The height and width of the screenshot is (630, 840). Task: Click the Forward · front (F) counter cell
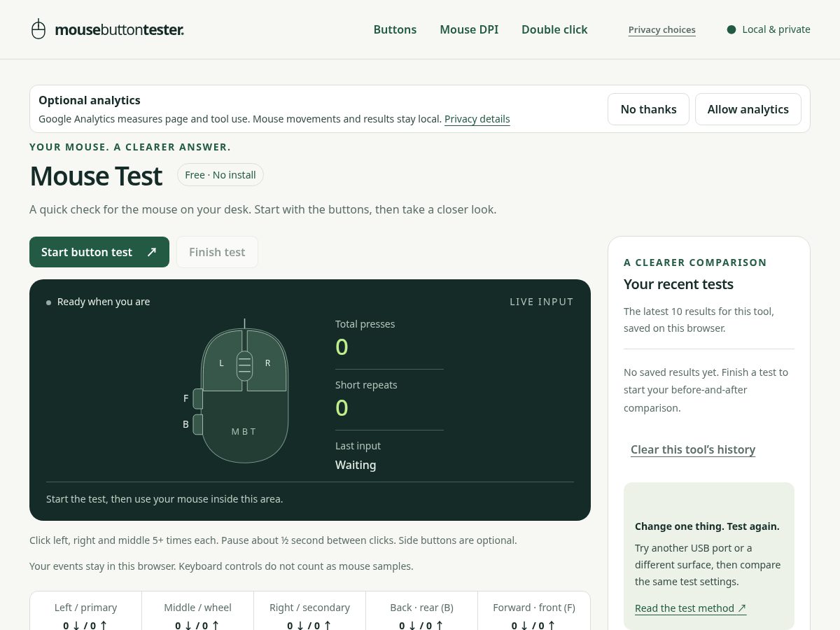pyautogui.click(x=534, y=611)
